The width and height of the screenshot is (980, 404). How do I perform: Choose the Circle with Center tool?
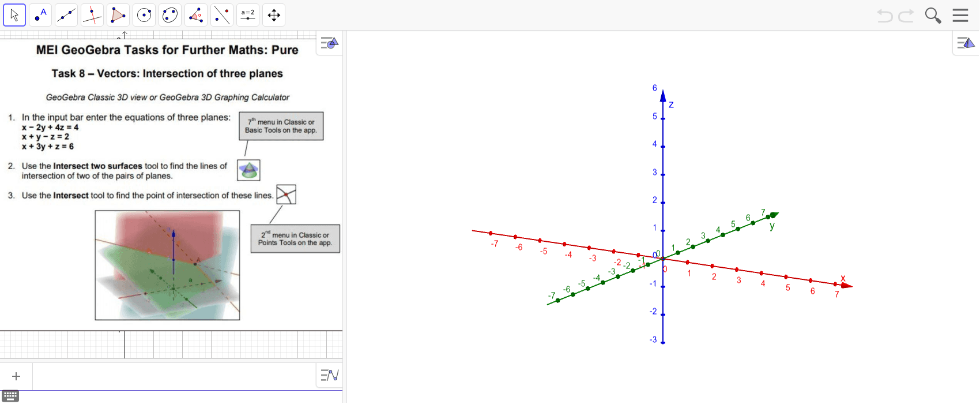pyautogui.click(x=144, y=15)
